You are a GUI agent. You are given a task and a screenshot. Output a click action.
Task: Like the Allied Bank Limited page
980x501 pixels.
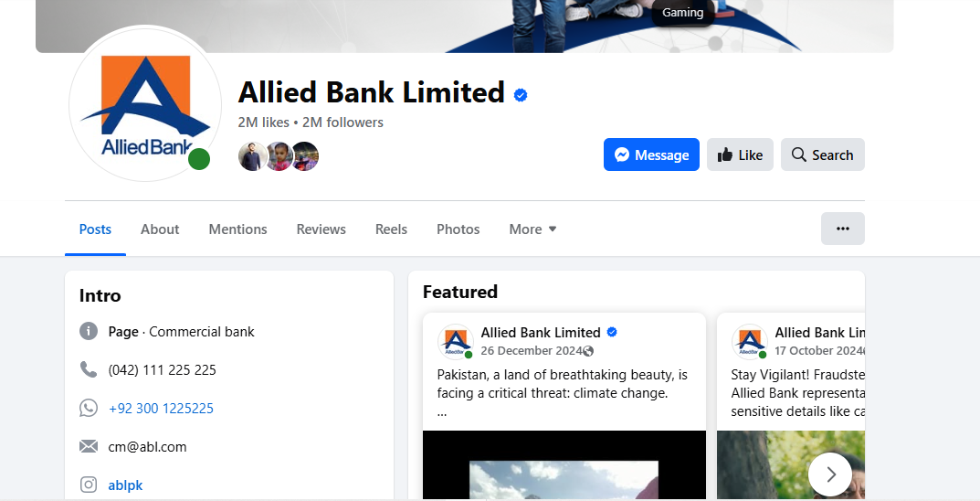tap(740, 155)
